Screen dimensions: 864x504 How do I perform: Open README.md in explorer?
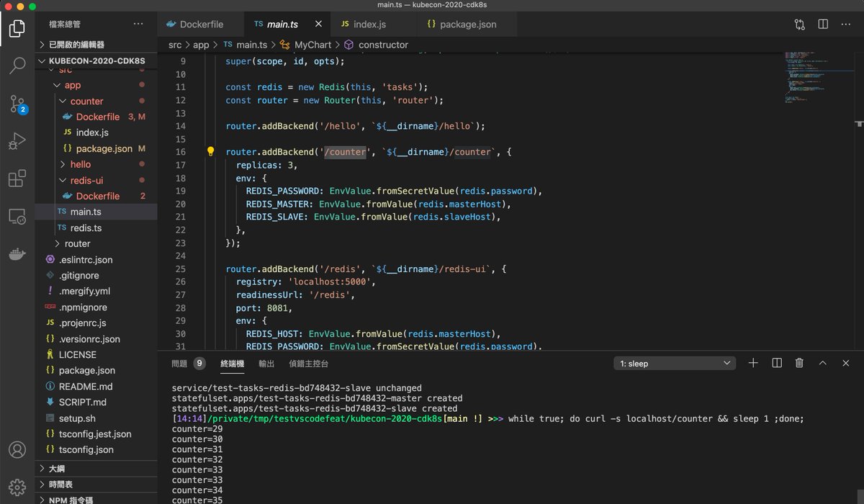pos(96,386)
